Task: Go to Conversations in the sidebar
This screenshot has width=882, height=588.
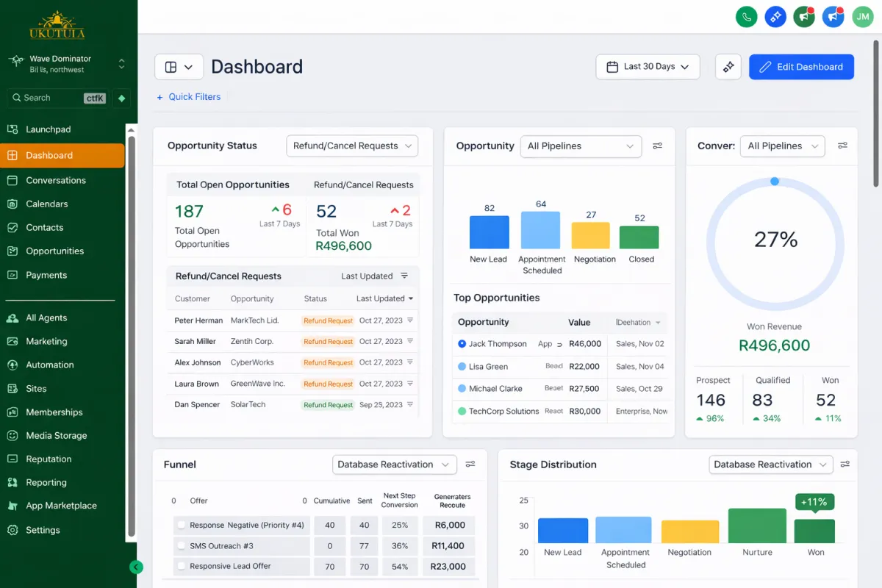Action: click(x=56, y=180)
